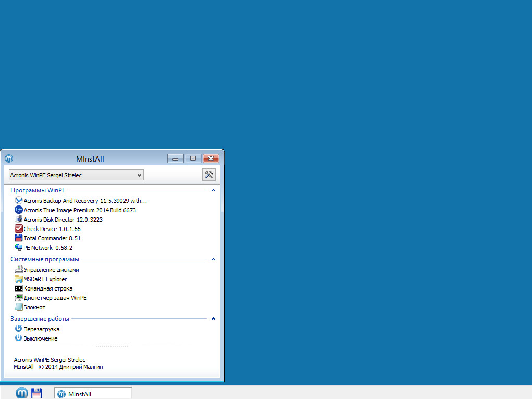Click the Блокнот notepad icon

click(x=19, y=307)
